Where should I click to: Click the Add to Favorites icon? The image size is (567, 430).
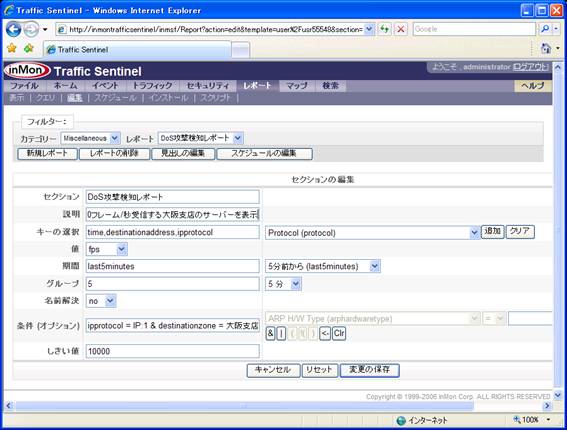tap(29, 48)
